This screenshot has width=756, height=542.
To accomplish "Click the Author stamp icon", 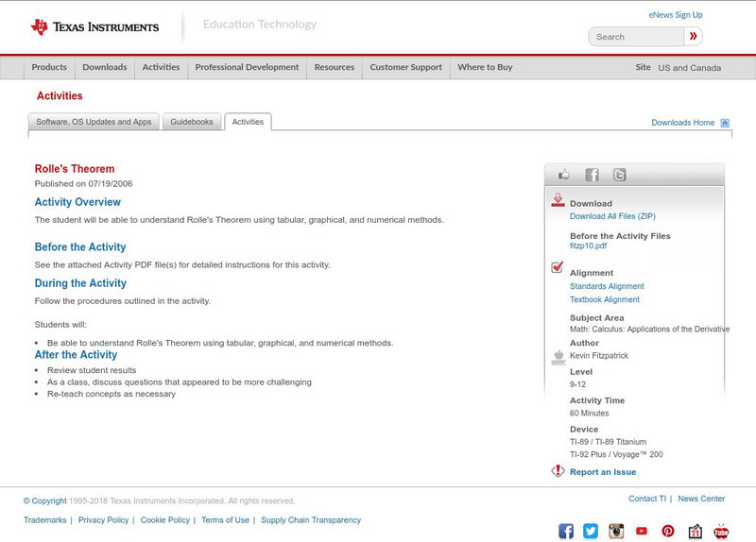I will coord(558,358).
